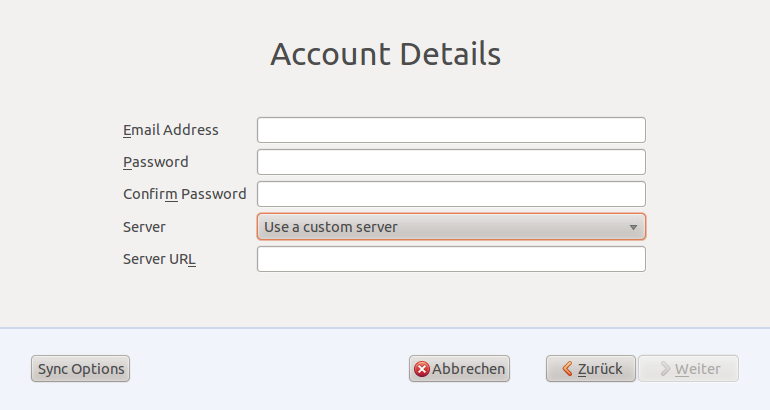Select the 'Use a custom server' dropdown

pos(451,227)
